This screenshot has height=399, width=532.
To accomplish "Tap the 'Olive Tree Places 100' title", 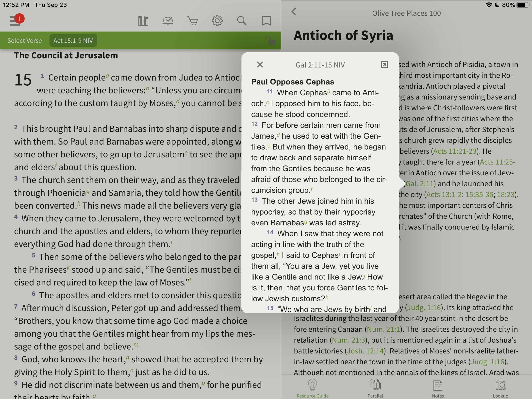I will pyautogui.click(x=406, y=13).
